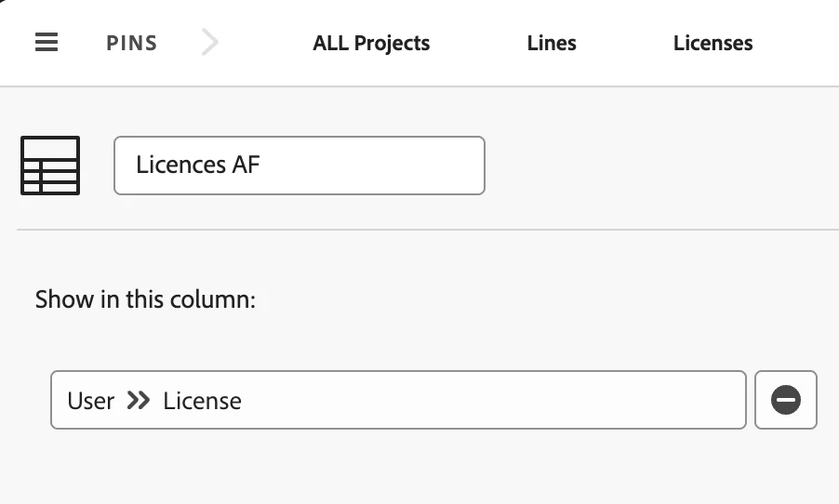Viewport: 839px width, 504px height.
Task: Open the User License field selector
Action: [x=398, y=401]
